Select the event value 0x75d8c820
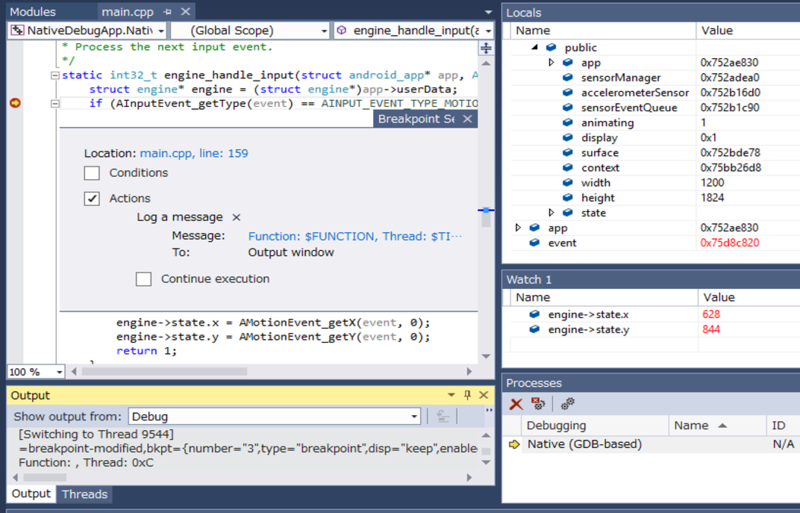This screenshot has height=513, width=800. [730, 243]
